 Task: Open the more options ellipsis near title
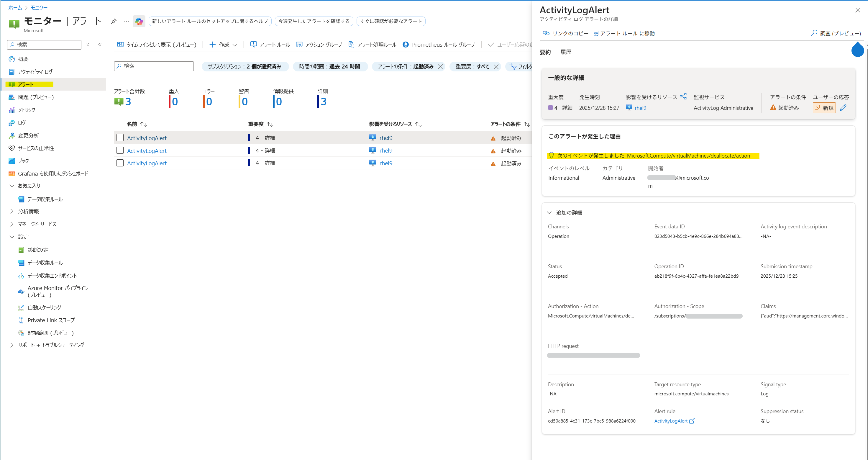(x=126, y=21)
